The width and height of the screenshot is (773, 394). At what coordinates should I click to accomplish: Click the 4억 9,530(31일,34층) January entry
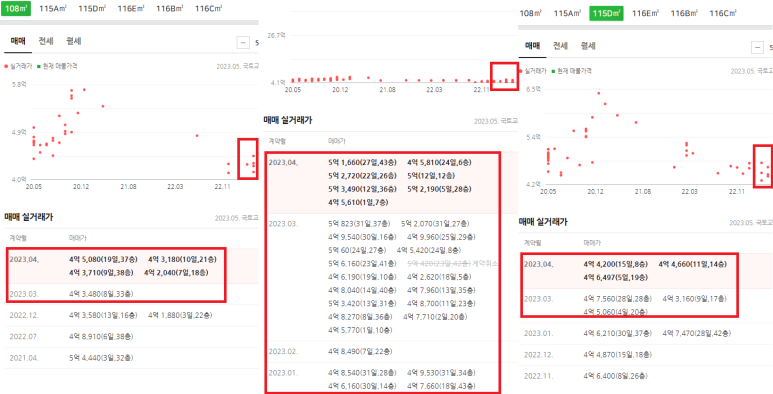pyautogui.click(x=442, y=373)
